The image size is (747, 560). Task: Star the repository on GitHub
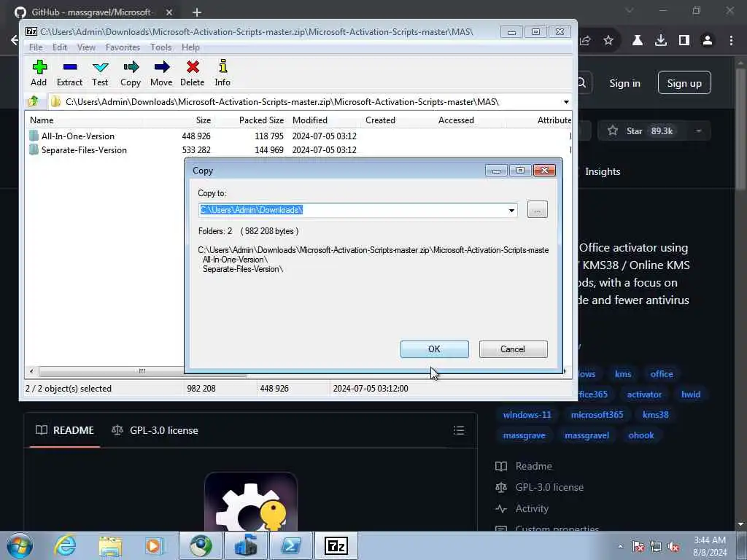pos(640,131)
